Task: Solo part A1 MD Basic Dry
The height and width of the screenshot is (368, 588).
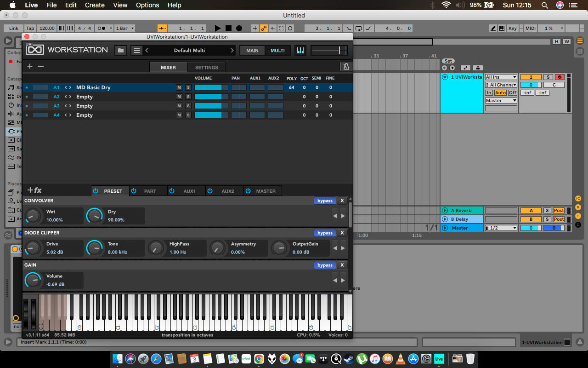Action: click(x=188, y=87)
